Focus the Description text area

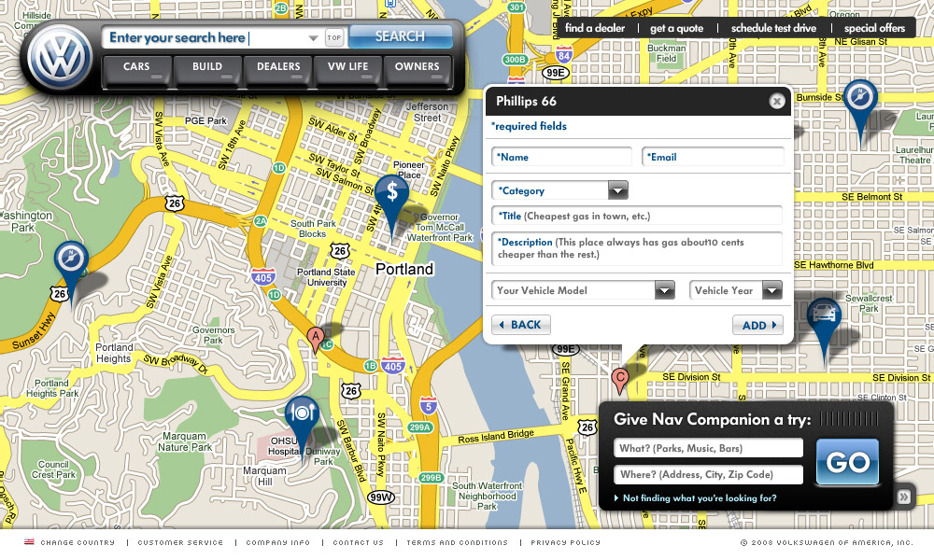(637, 248)
